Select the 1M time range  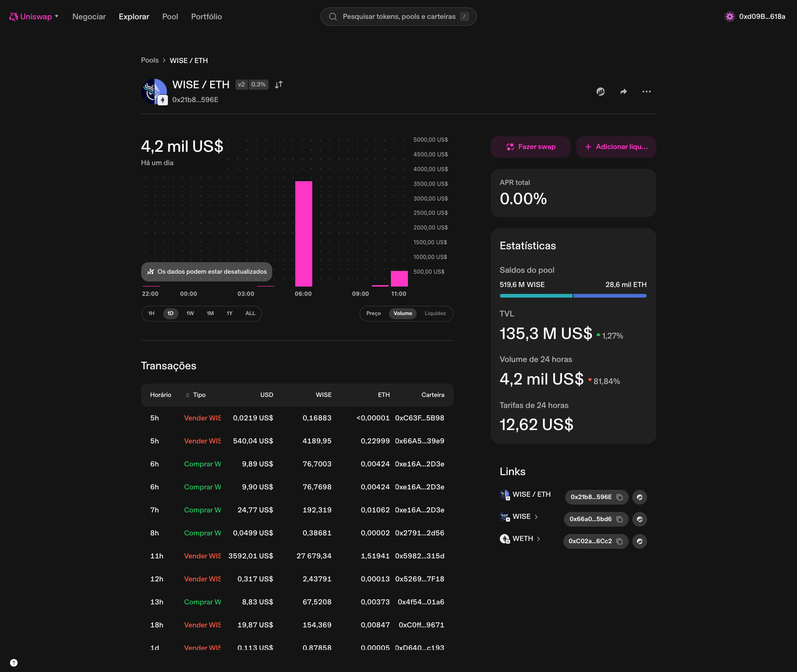210,313
